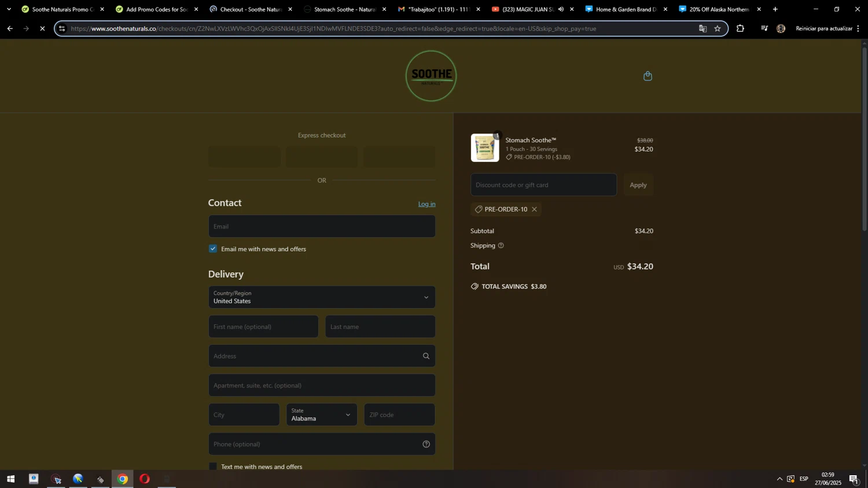Click the ZIP code field
This screenshot has width=868, height=488.
click(399, 415)
